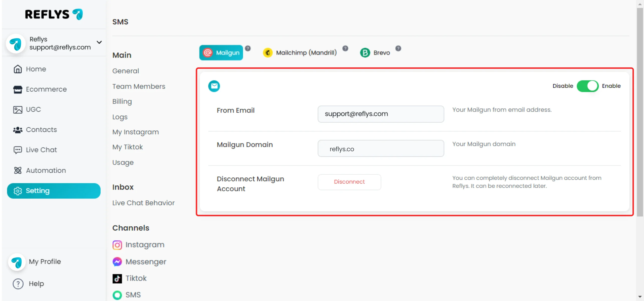Click the Instagram channel icon
The height and width of the screenshot is (301, 644).
117,245
